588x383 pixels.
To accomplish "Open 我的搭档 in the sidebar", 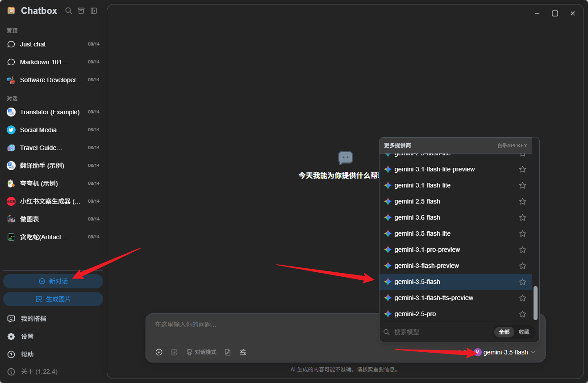I will tap(53, 319).
